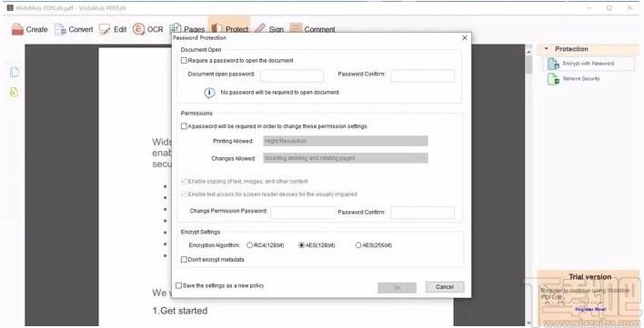This screenshot has width=644, height=328.
Task: Open the Printing Allowed dropdown
Action: click(346, 141)
